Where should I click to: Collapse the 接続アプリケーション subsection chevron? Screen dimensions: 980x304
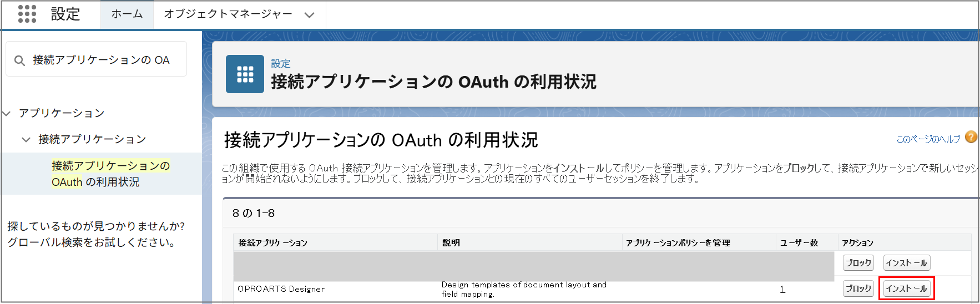[x=26, y=140]
